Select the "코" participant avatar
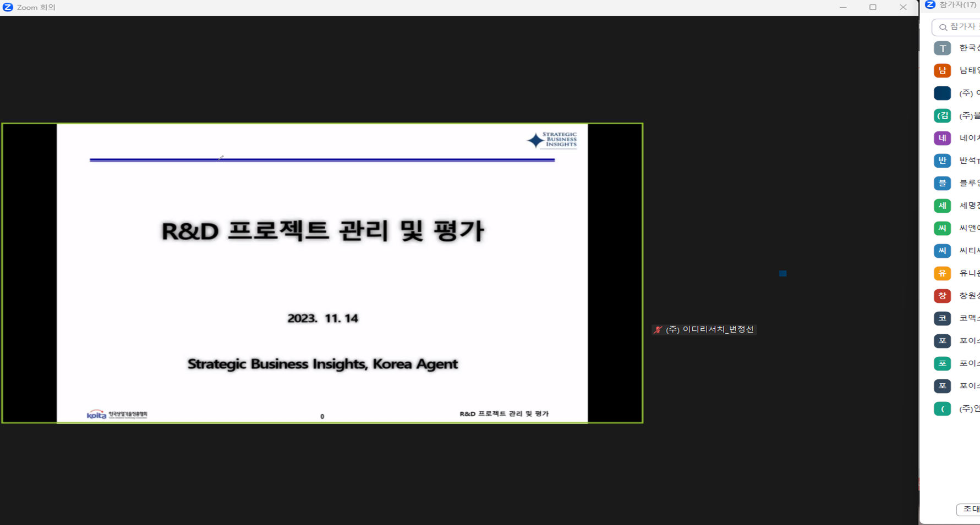The width and height of the screenshot is (980, 525). 942,318
